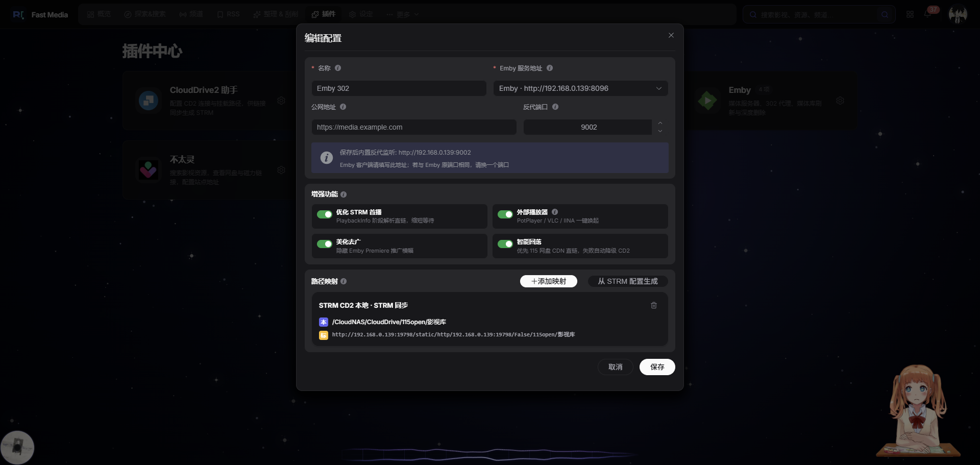Open the 更多 menu in navigation bar
Screen dimensions: 980x465
point(403,14)
